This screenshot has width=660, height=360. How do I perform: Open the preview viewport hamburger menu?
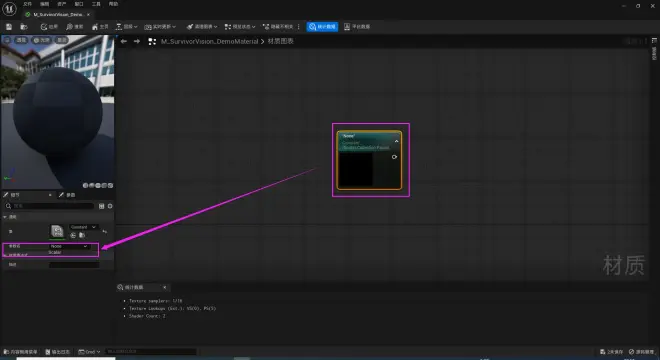tap(7, 40)
